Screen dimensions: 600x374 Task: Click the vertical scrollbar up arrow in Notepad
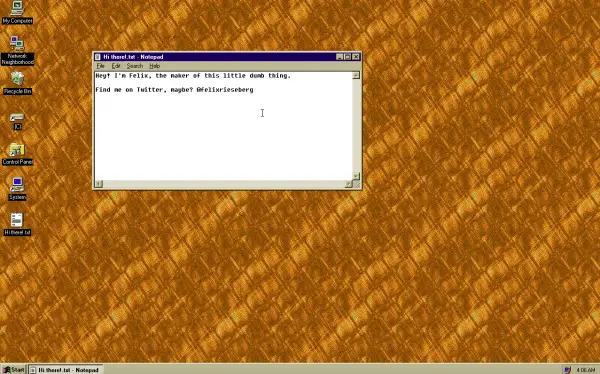coord(356,75)
